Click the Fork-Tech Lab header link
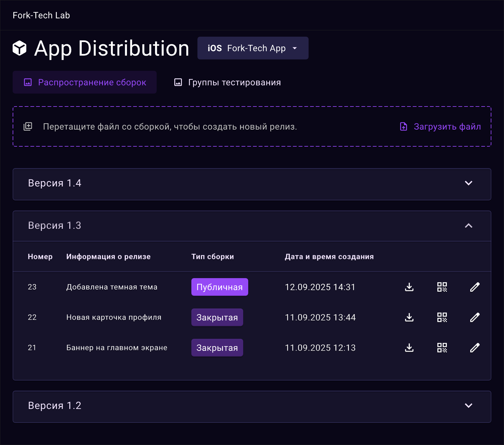504x445 pixels. 41,15
